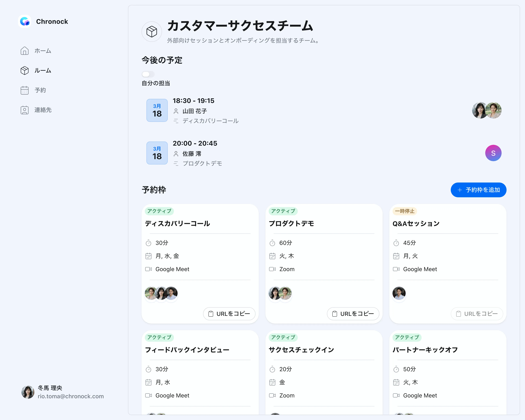
Task: Click the timer icon next to 60分
Action: (x=272, y=243)
